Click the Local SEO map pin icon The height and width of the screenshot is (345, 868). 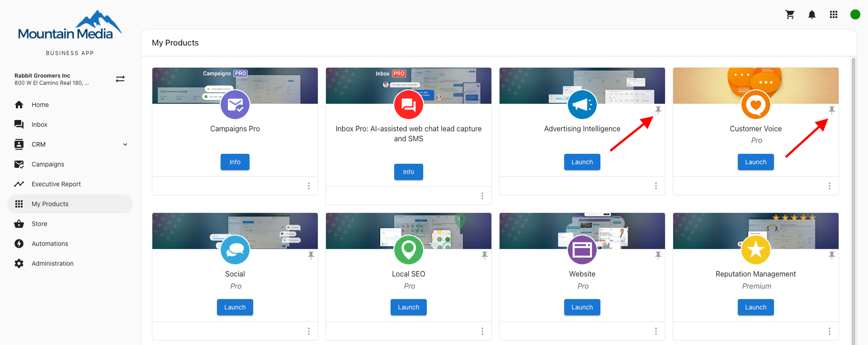(x=409, y=250)
